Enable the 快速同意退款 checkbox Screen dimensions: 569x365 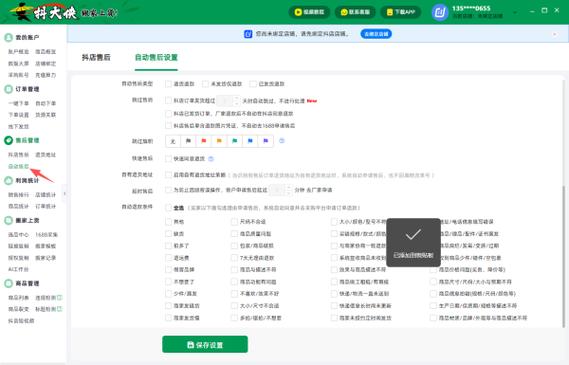[x=168, y=159]
